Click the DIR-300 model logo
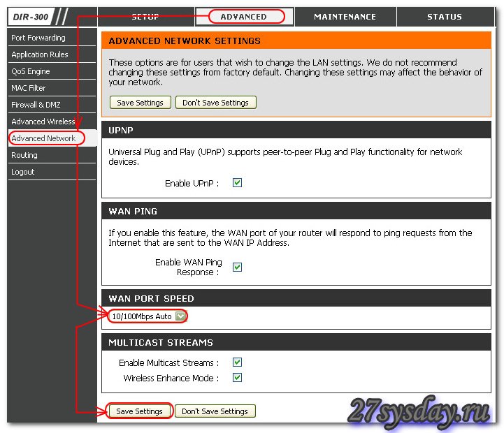 pos(31,17)
